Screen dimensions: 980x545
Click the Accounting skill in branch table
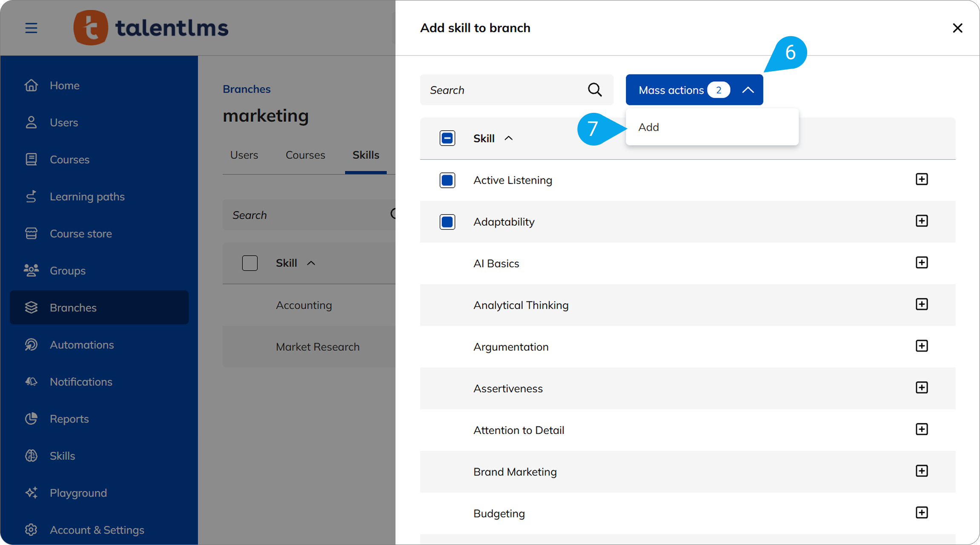(304, 305)
